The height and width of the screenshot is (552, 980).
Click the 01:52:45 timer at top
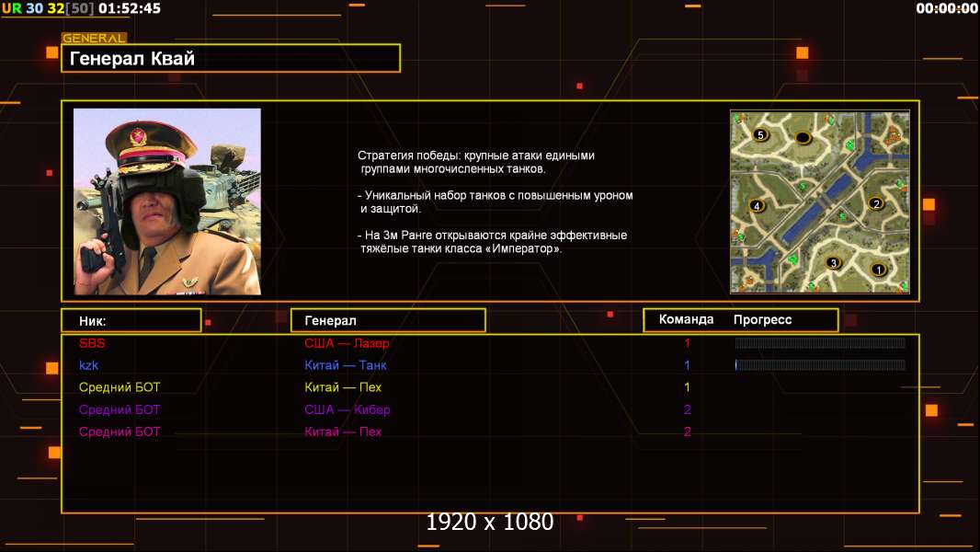coord(129,8)
